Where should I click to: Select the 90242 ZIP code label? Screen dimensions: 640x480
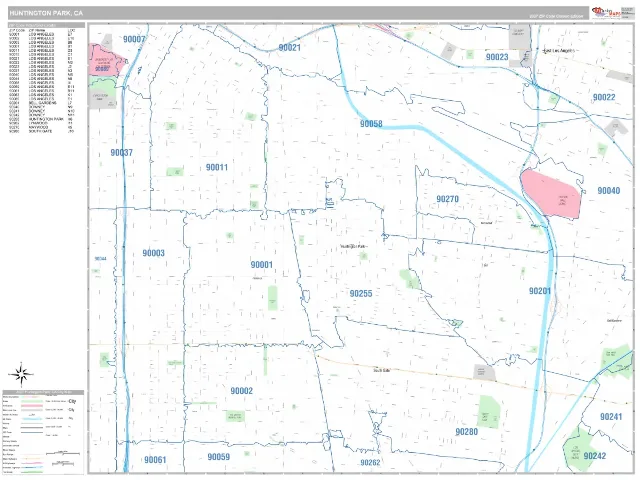click(595, 456)
